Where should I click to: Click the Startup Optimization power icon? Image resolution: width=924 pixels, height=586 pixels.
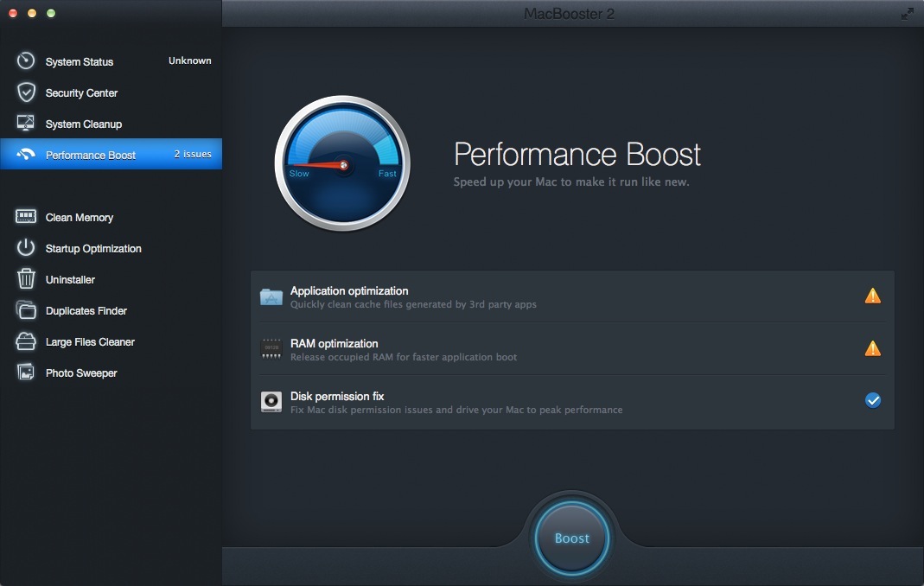click(x=26, y=248)
